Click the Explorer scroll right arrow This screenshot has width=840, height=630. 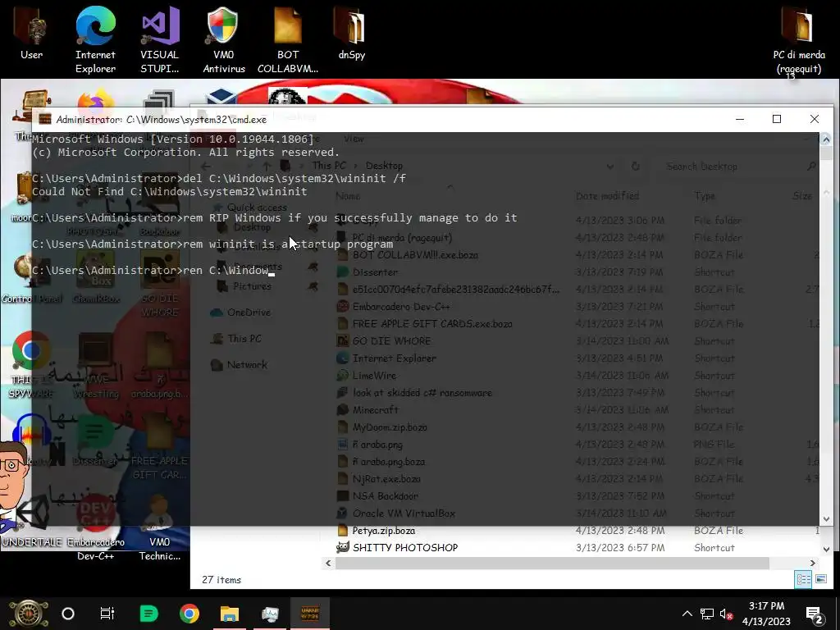813,563
